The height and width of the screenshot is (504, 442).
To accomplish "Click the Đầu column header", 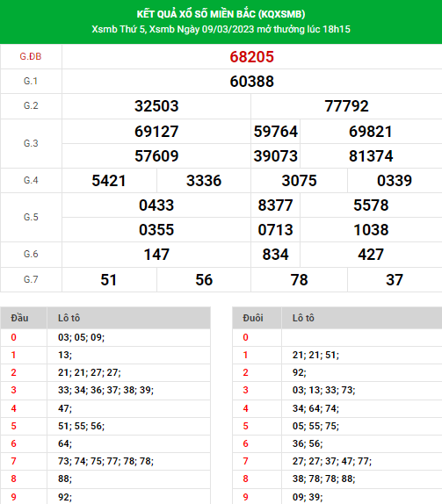I will click(x=19, y=318).
